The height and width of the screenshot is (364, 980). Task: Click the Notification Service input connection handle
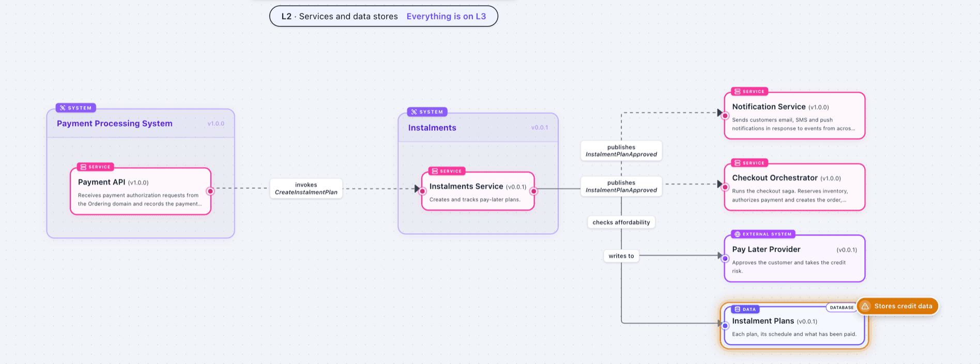tap(725, 116)
